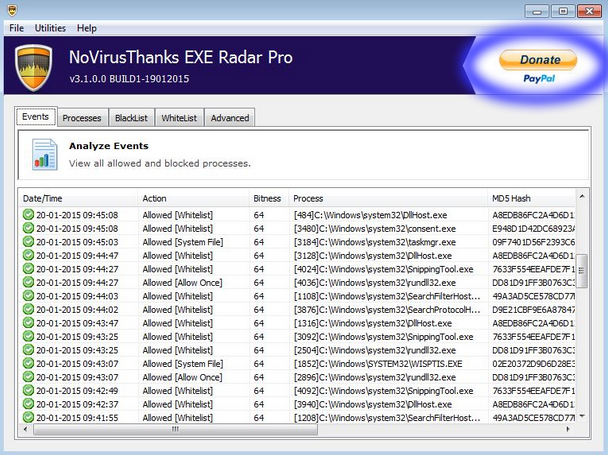608x455 pixels.
Task: Click green check icon for WISPTIS.EXE event
Action: coord(28,364)
